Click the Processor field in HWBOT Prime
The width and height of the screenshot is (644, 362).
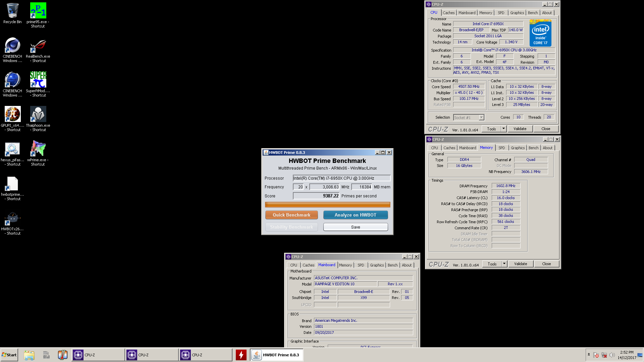click(x=341, y=178)
